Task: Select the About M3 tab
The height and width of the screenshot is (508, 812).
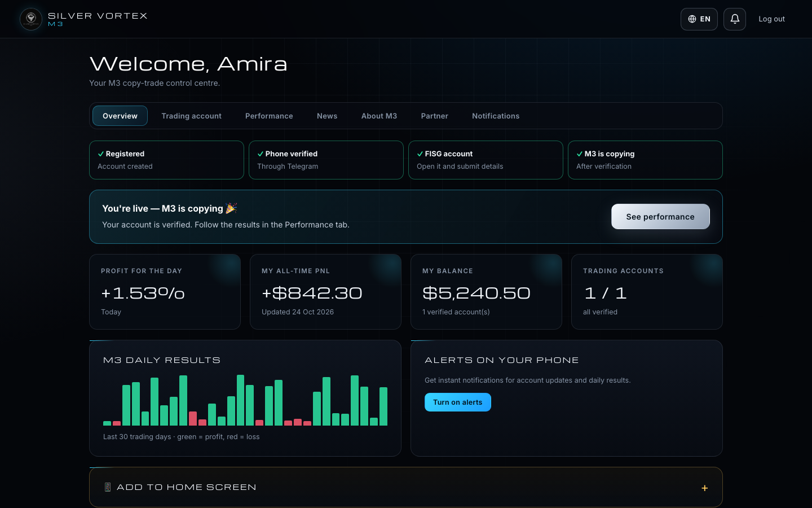Action: [x=379, y=116]
